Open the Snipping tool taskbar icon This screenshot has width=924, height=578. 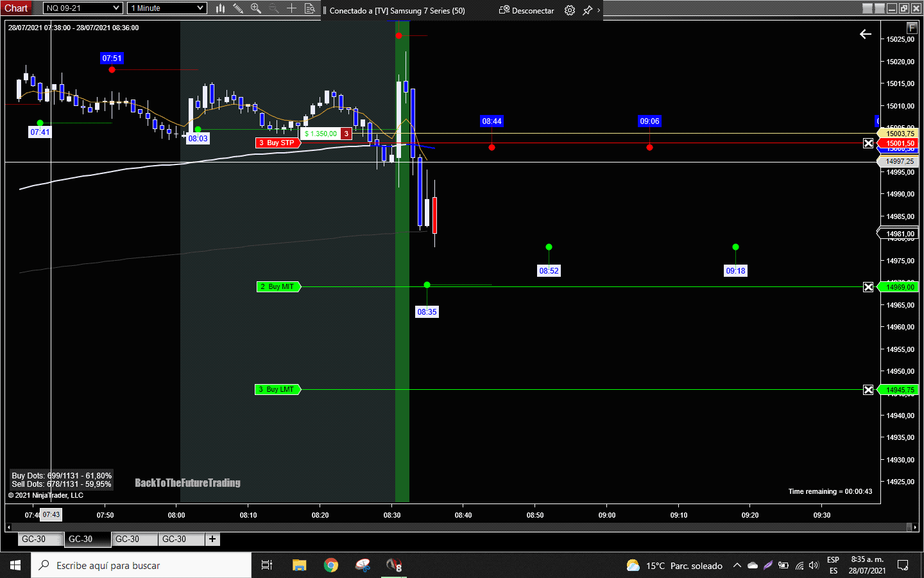[363, 565]
